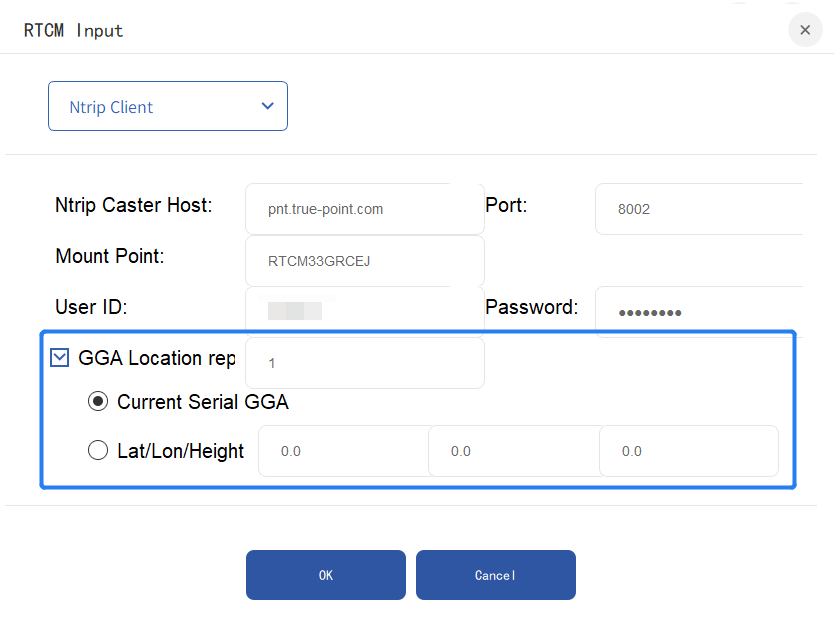
Task: Close the RTCM Input dialog
Action: 805,30
